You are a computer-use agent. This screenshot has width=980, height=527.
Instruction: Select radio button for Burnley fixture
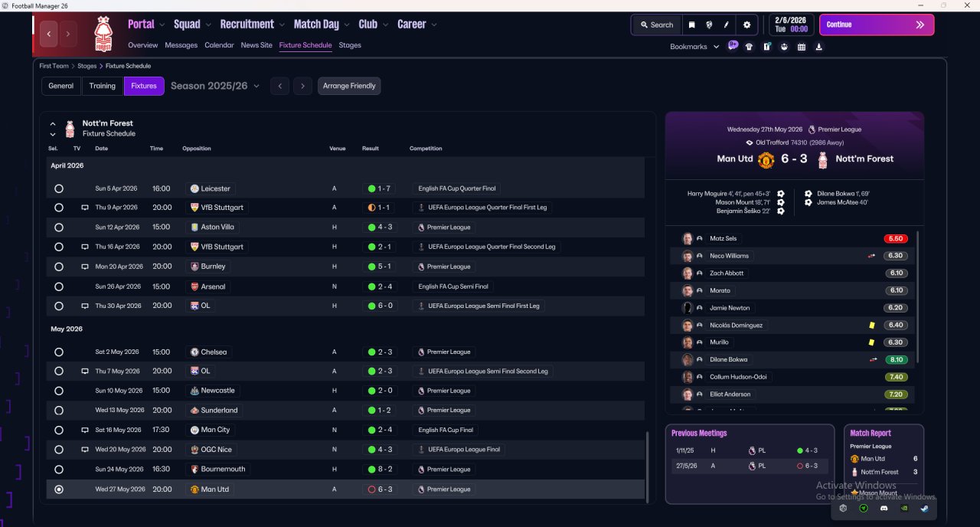pos(59,267)
